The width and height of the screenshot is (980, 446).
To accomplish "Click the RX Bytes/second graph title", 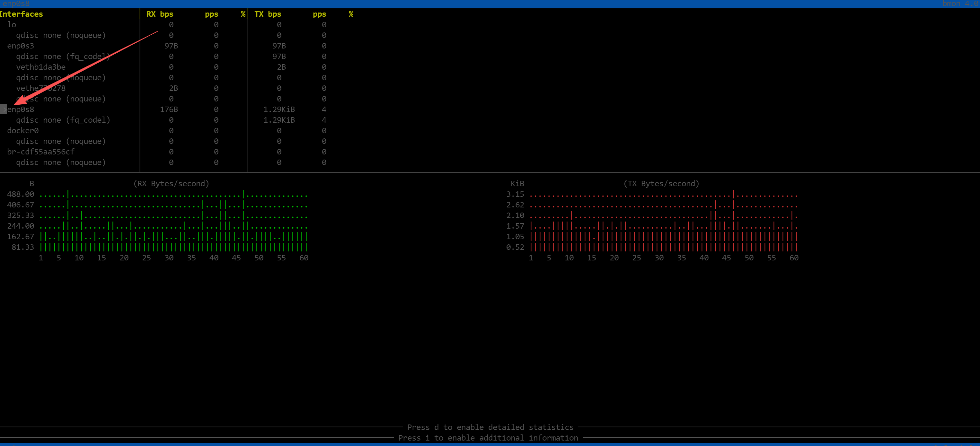I will [171, 184].
